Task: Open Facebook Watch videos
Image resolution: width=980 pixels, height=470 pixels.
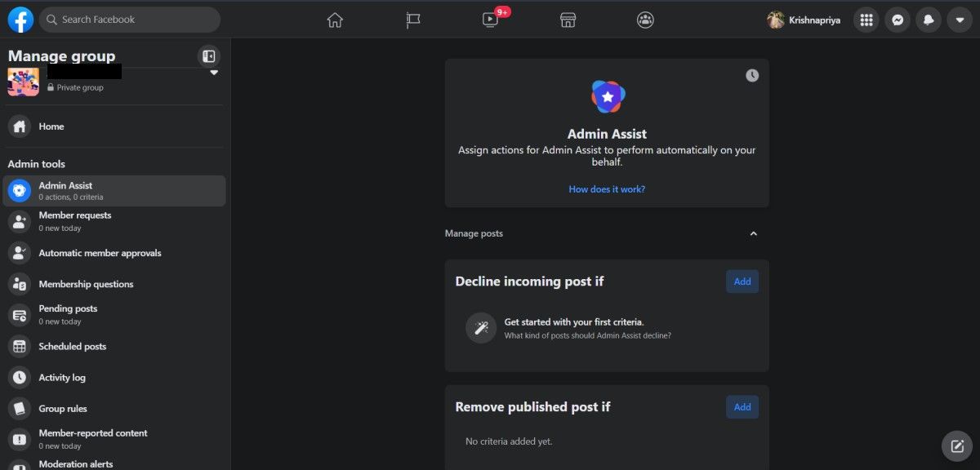Action: (x=489, y=19)
